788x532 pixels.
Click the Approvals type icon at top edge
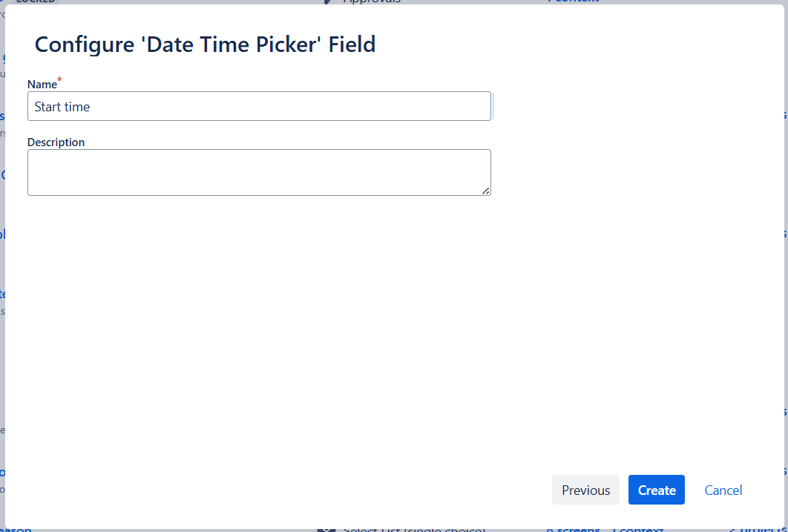[x=328, y=1]
